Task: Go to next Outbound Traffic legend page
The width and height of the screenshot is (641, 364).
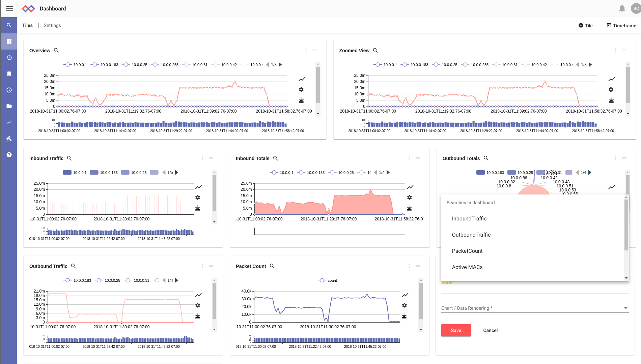Action: [x=176, y=280]
